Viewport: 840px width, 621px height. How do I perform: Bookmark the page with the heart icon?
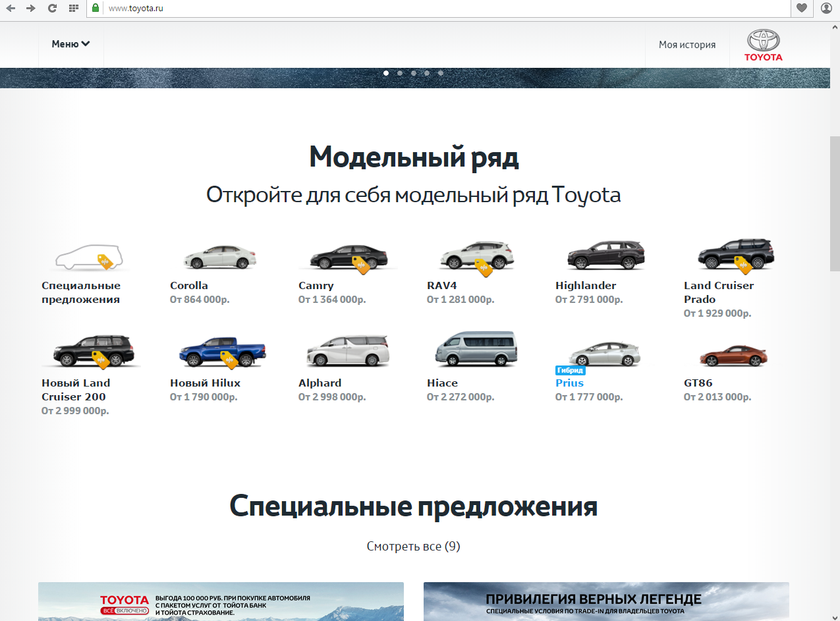(x=802, y=8)
